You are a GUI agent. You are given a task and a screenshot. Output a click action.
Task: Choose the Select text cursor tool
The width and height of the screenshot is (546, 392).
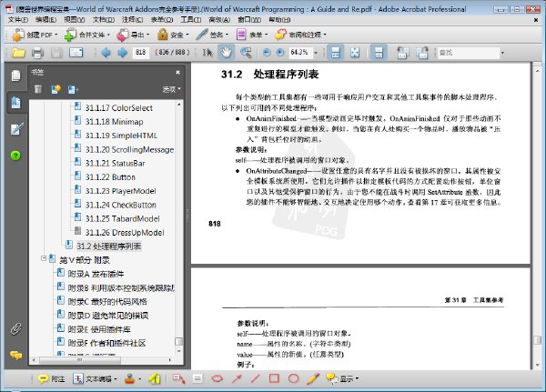click(207, 53)
